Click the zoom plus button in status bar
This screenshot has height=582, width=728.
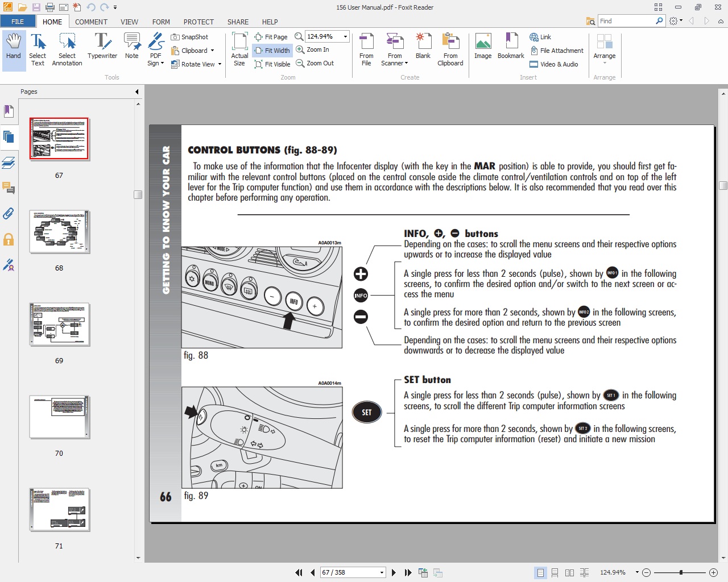pos(714,572)
